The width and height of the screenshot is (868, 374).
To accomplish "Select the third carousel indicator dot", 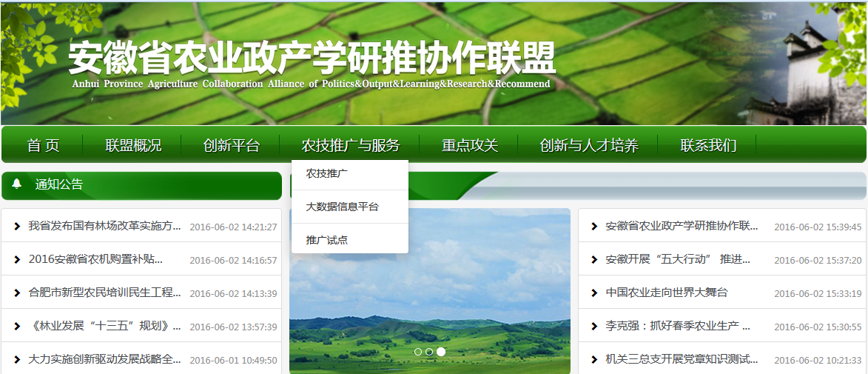I will (441, 352).
